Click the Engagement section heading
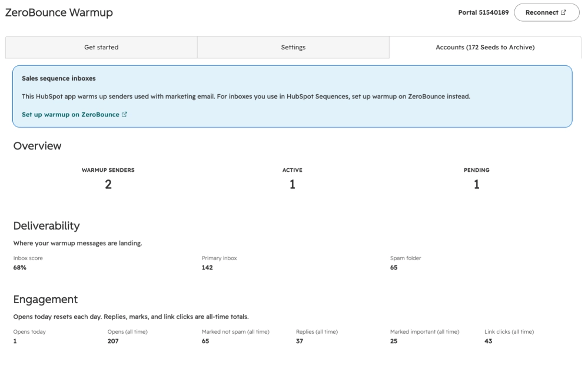 point(45,299)
